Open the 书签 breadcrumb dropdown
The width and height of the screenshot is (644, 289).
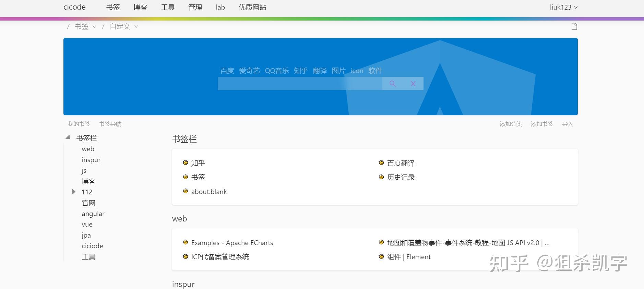pos(85,26)
